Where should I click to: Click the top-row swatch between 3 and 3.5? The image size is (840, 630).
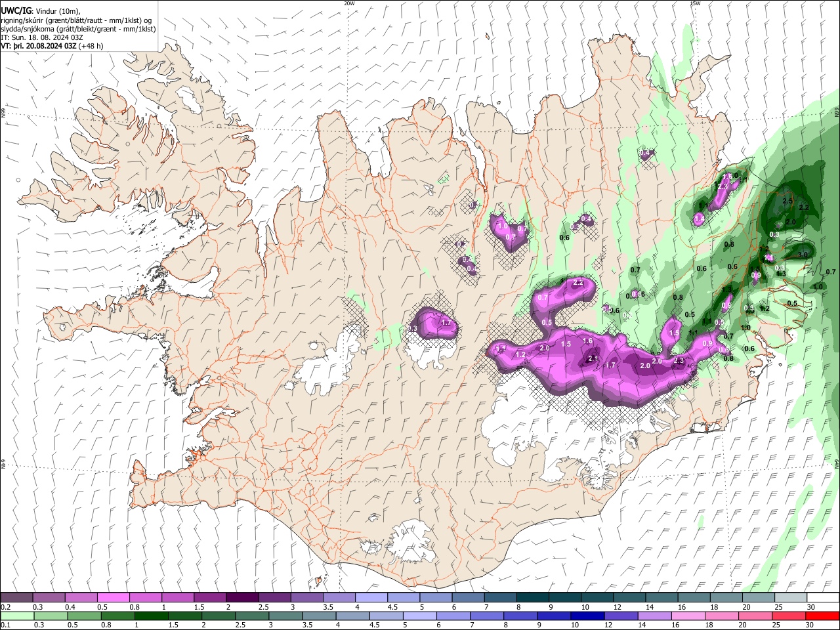306,597
